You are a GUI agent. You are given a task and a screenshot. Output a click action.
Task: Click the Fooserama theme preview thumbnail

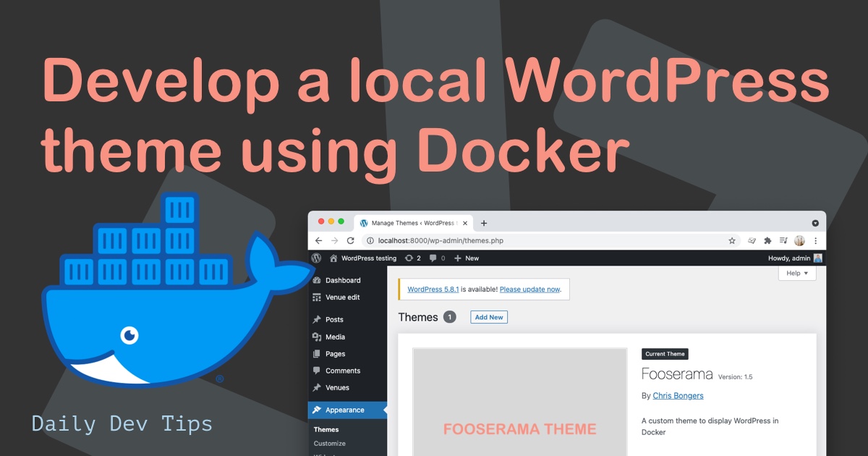click(519, 402)
